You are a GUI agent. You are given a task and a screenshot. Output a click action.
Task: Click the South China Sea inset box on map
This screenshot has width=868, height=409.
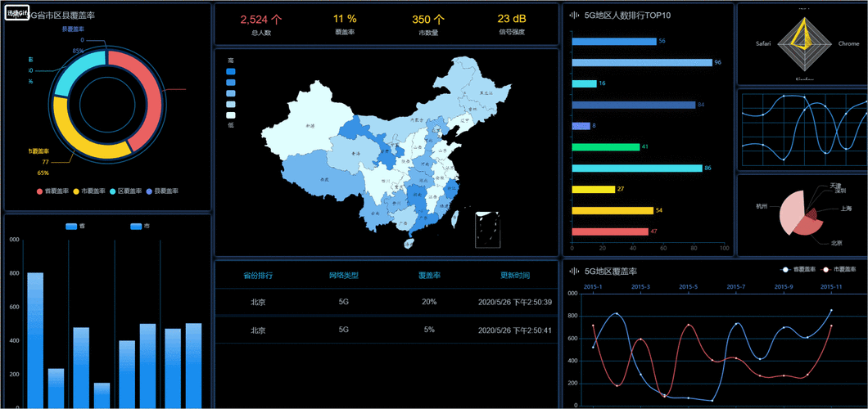tap(487, 229)
